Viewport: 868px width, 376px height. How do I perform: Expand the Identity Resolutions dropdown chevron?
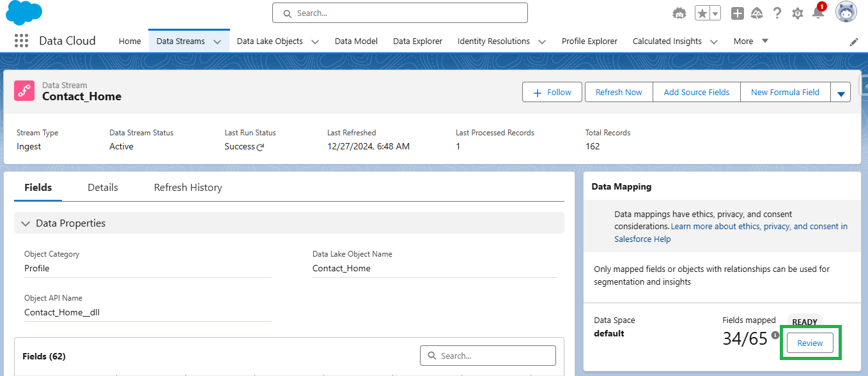pos(542,41)
